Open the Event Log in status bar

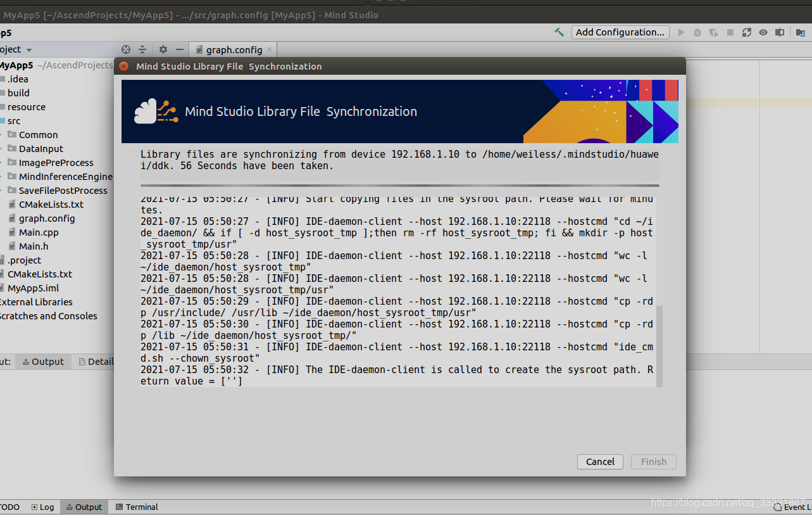794,507
